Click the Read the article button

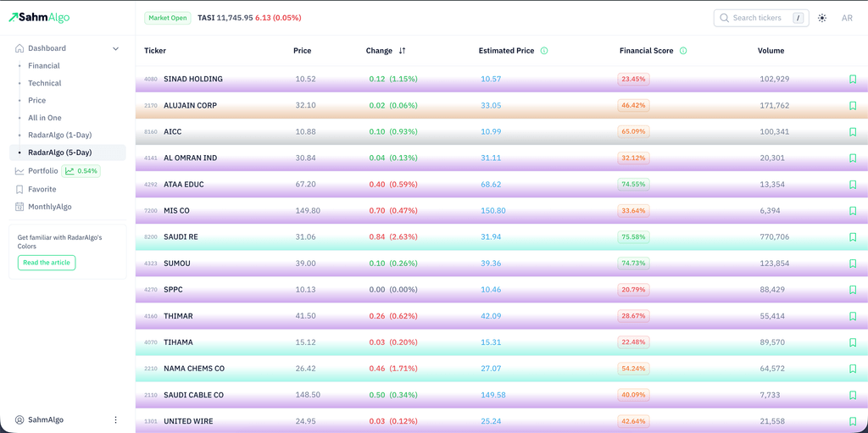[x=47, y=263]
